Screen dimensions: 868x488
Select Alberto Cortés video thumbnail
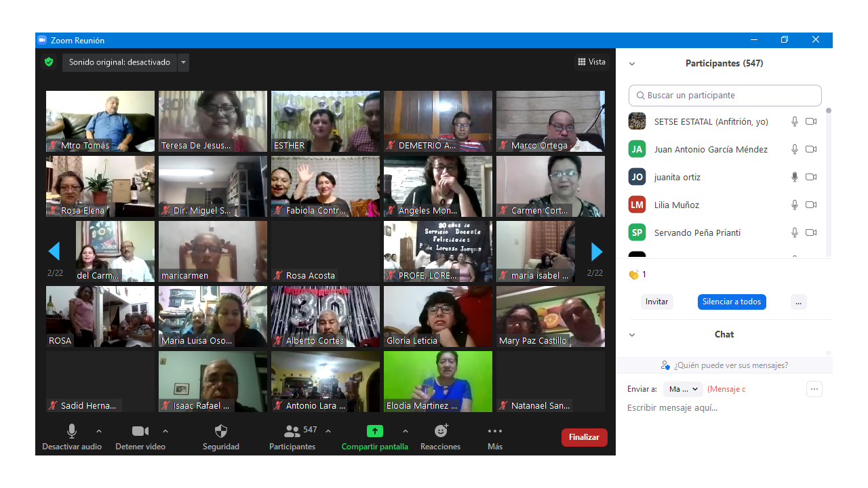coord(325,317)
